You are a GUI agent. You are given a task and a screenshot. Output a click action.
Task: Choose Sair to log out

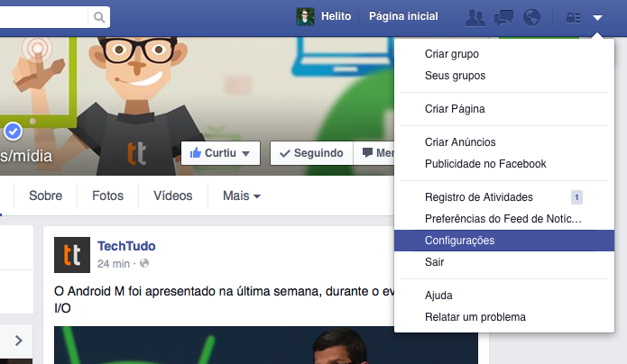tap(435, 262)
